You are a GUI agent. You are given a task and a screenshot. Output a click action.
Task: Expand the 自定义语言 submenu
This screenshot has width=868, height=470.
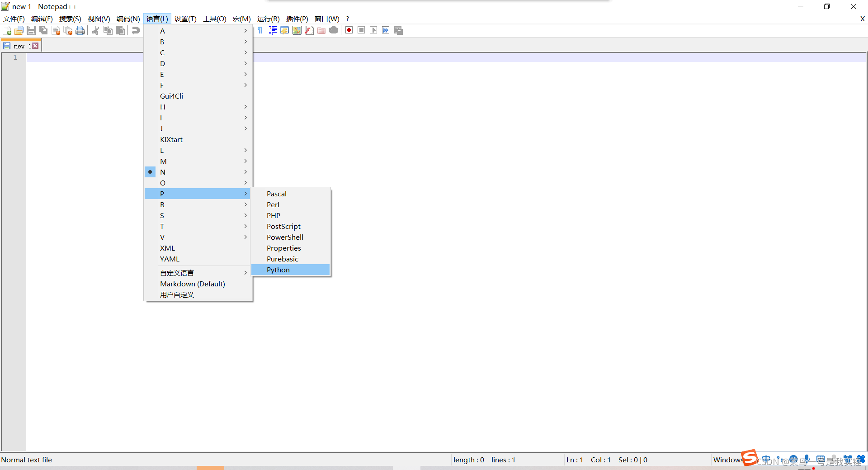198,273
